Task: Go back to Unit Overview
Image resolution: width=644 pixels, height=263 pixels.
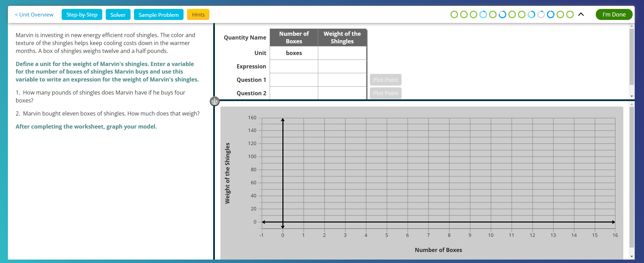Action: click(x=34, y=14)
